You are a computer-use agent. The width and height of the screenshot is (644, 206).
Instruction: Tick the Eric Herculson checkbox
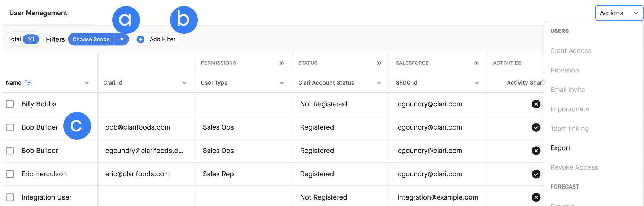(10, 174)
